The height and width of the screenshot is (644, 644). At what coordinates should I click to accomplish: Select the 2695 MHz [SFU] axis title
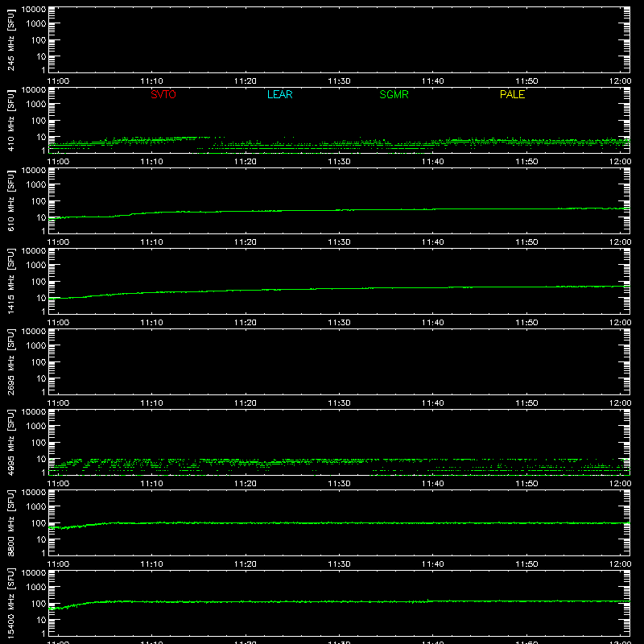(10, 361)
